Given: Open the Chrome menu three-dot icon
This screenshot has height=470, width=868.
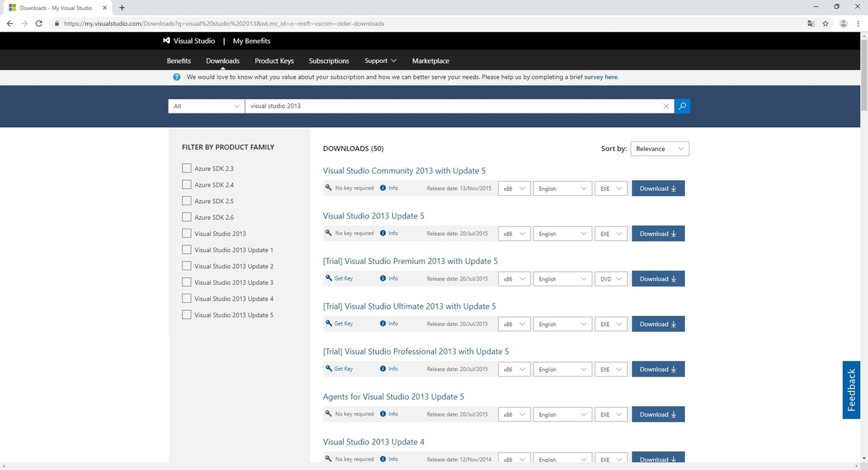Looking at the screenshot, I should pos(859,23).
